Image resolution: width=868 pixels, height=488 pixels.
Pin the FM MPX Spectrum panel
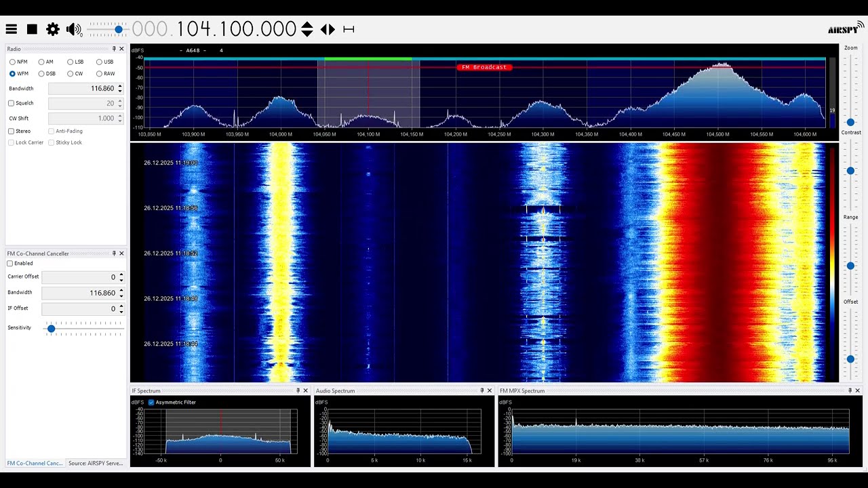850,390
